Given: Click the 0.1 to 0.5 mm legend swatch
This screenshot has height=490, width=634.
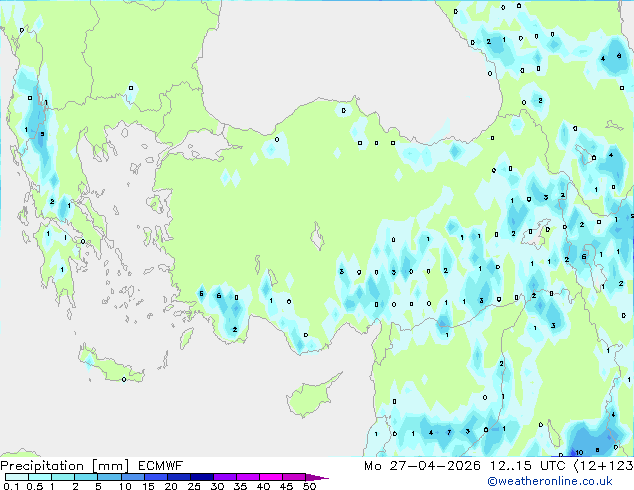Looking at the screenshot, I should pos(17,477).
